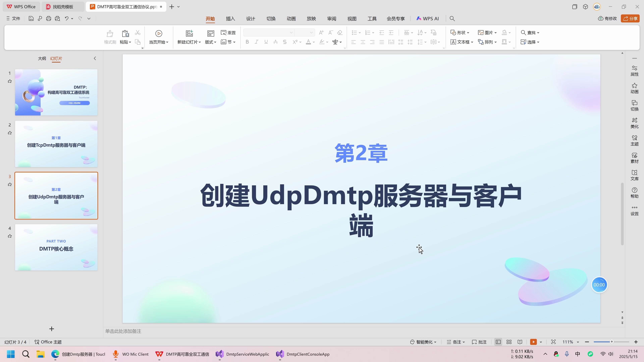Start slideshow with the play icon
644x362 pixels.
(x=534, y=342)
